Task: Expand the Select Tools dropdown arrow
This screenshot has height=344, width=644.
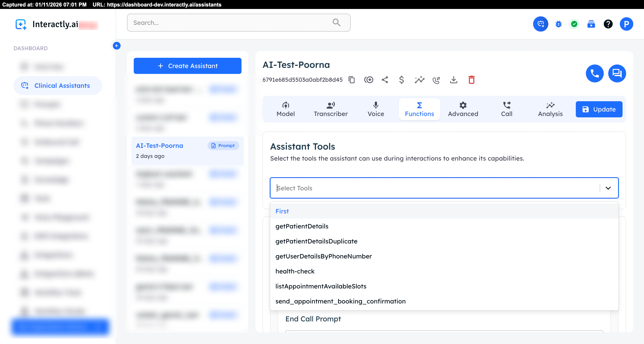Action: (608, 188)
